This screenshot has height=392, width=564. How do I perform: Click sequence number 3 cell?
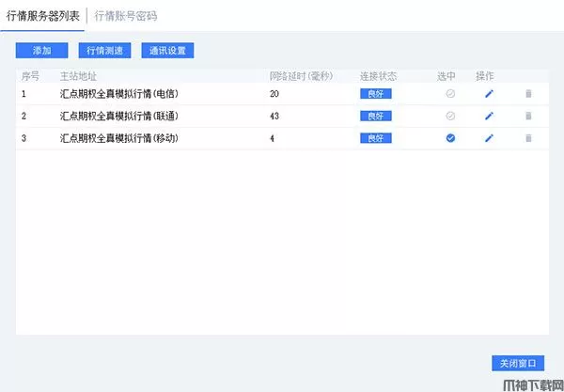point(23,138)
